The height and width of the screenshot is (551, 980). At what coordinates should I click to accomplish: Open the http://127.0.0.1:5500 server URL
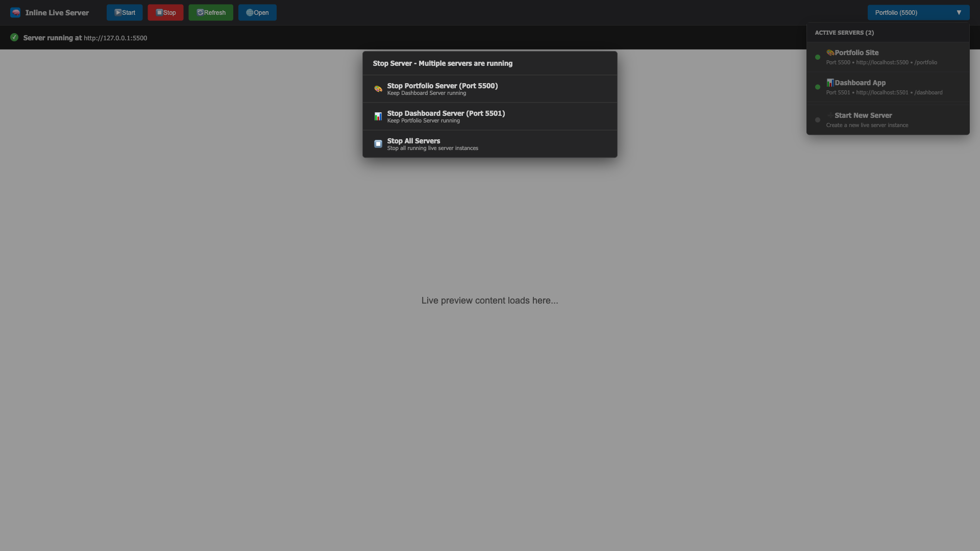tap(115, 38)
